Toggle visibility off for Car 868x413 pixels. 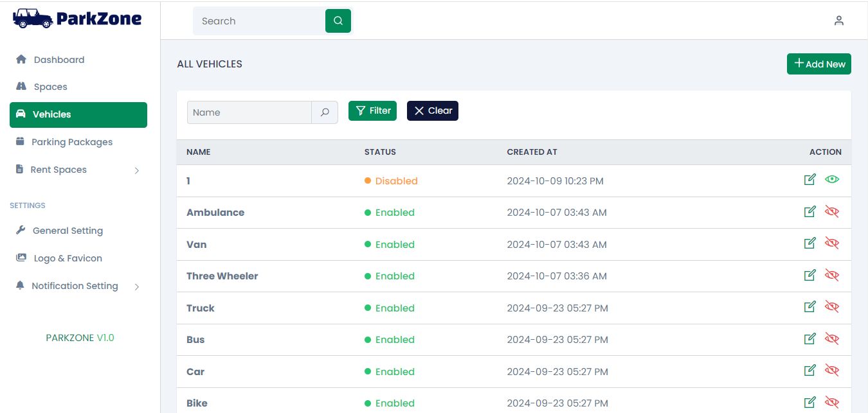832,371
